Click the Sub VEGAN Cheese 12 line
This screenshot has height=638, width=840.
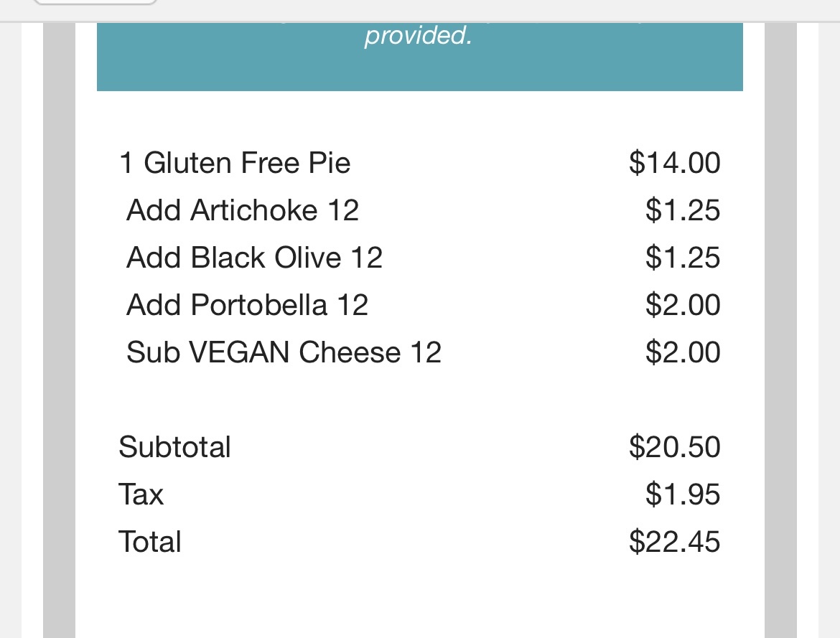(x=284, y=352)
